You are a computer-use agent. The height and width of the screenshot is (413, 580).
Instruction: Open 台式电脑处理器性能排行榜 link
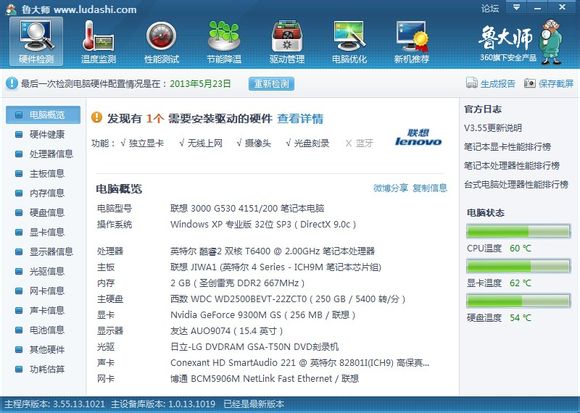point(516,184)
